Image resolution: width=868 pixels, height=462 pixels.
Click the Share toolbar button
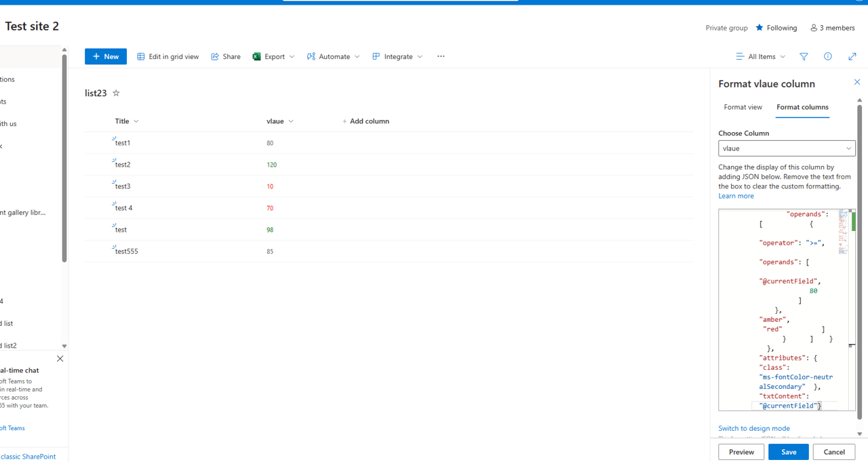[x=226, y=56]
